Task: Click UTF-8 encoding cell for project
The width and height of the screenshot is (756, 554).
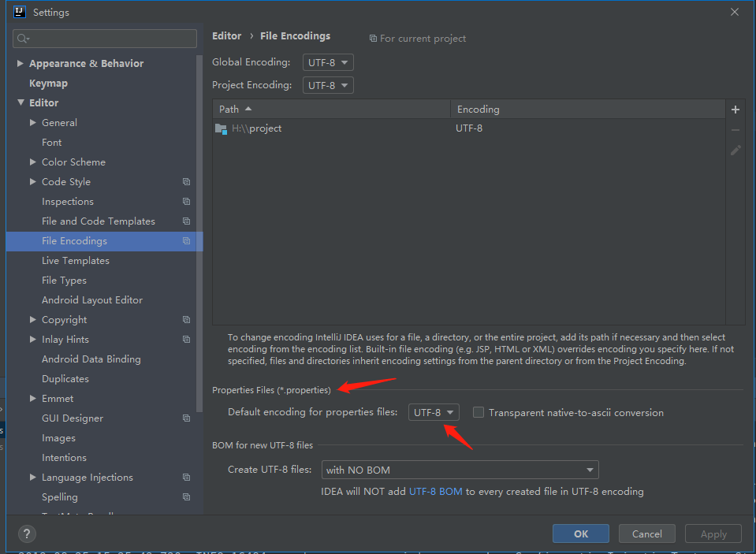Action: point(469,128)
